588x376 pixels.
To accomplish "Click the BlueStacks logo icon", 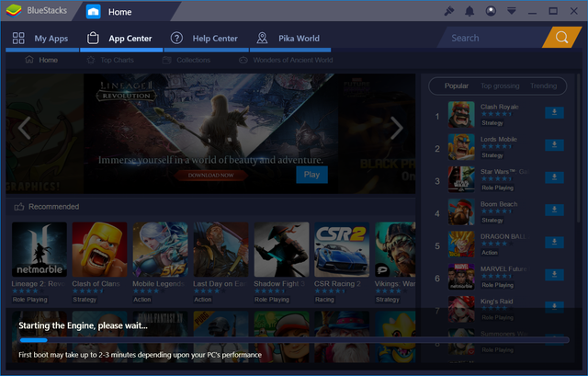I will [x=14, y=10].
